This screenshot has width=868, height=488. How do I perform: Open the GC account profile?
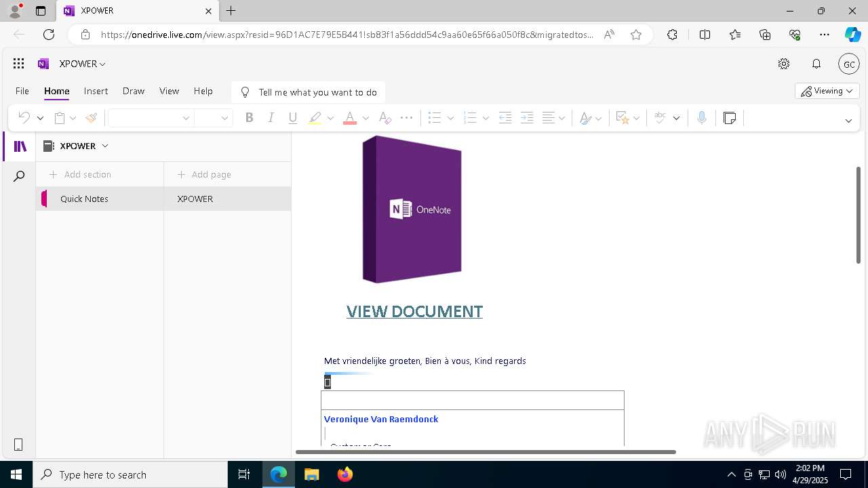849,64
